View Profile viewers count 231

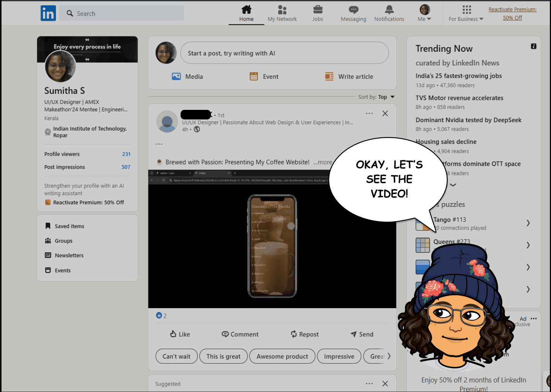tap(87, 154)
